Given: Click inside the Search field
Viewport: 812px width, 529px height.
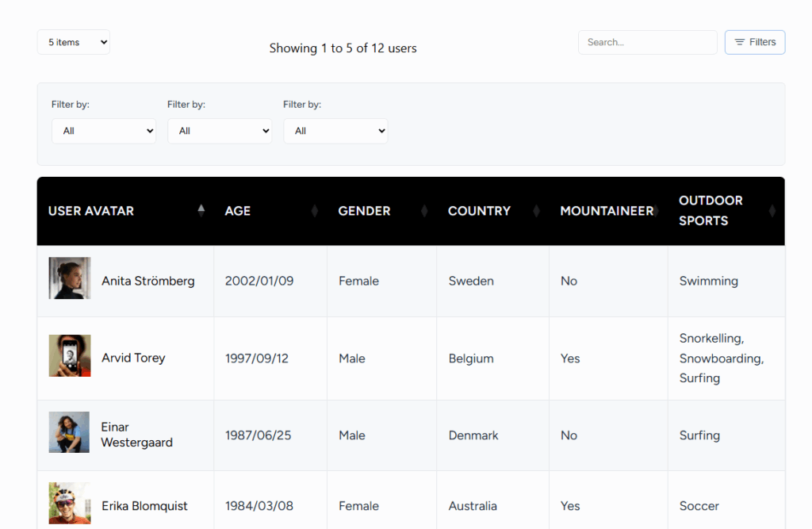Looking at the screenshot, I should (647, 42).
